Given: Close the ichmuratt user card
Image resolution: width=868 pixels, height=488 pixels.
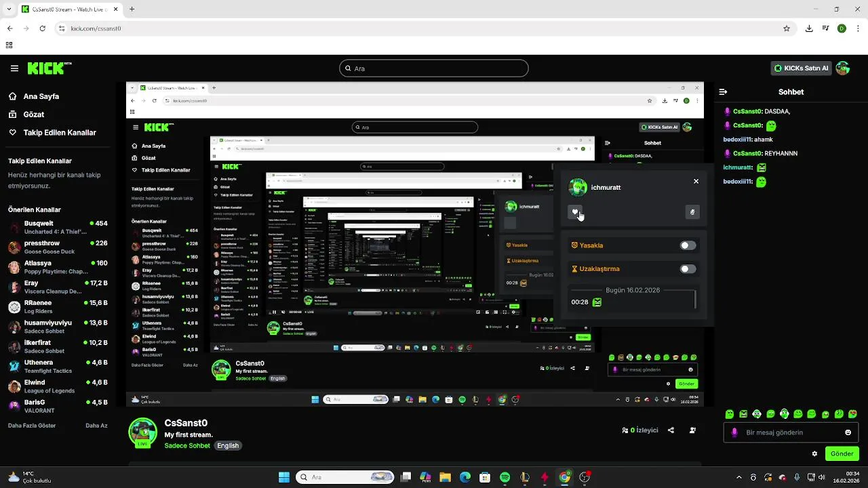Looking at the screenshot, I should 696,182.
